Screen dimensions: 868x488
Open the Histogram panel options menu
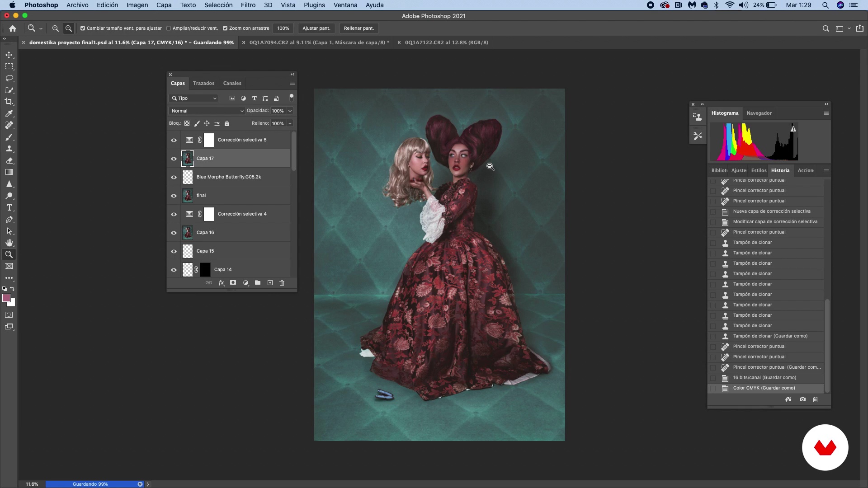point(826,113)
